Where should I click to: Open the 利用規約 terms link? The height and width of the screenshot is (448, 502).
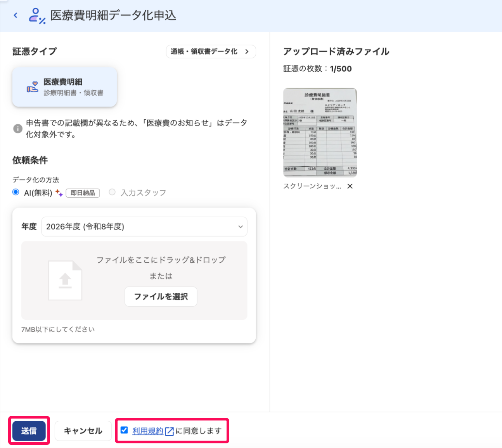(x=148, y=431)
